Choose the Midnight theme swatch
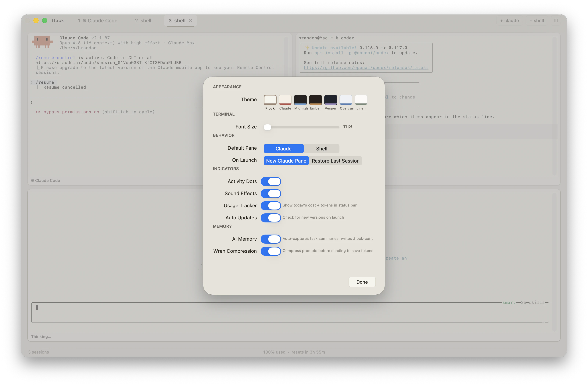 pyautogui.click(x=300, y=100)
